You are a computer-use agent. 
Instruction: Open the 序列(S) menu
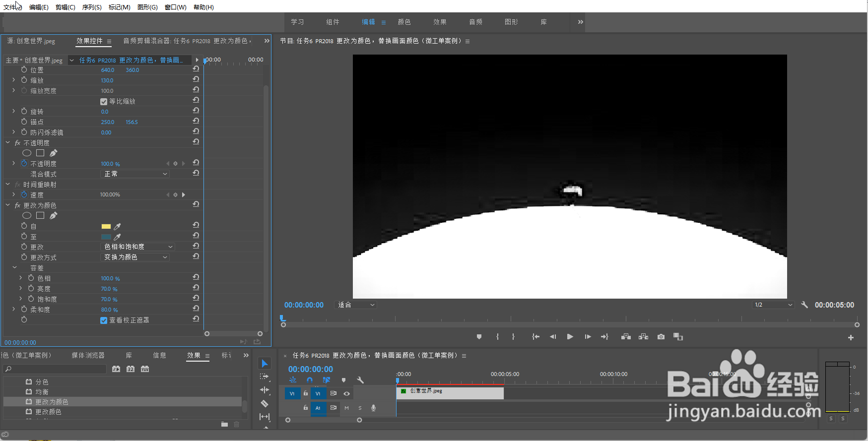[92, 7]
